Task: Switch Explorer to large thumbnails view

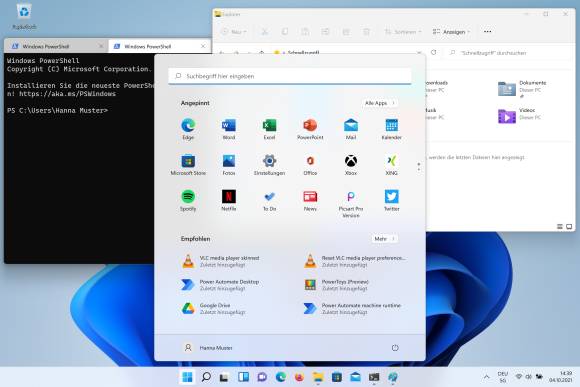Action: [x=569, y=226]
